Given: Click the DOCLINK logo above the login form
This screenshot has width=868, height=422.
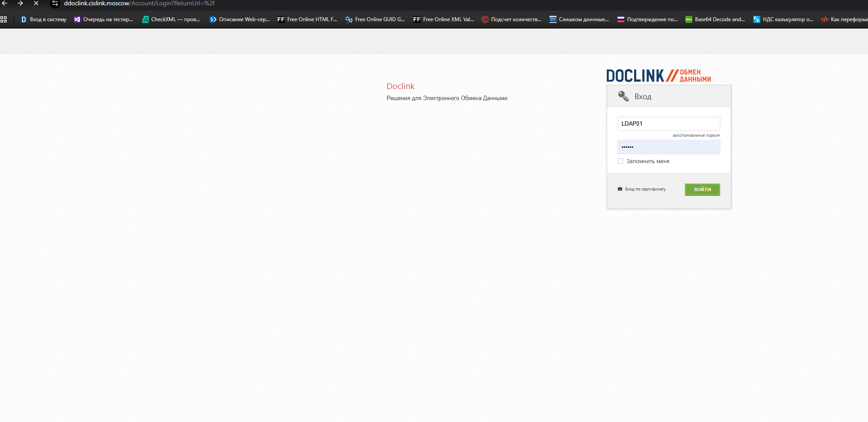Looking at the screenshot, I should 658,75.
